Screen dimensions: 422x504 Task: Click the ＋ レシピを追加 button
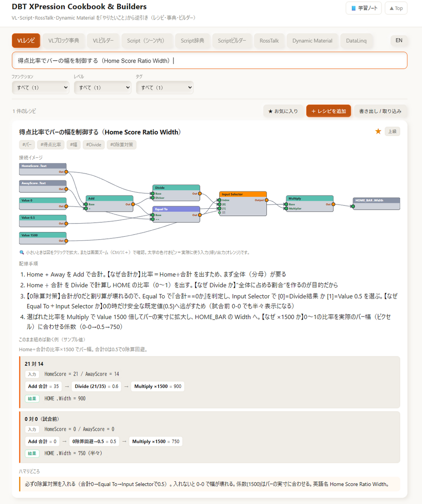click(328, 111)
